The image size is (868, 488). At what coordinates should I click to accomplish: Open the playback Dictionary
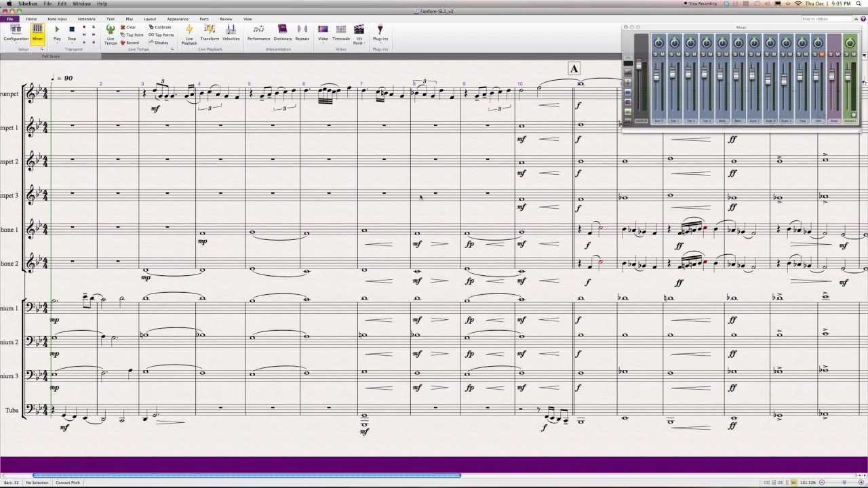(x=283, y=33)
